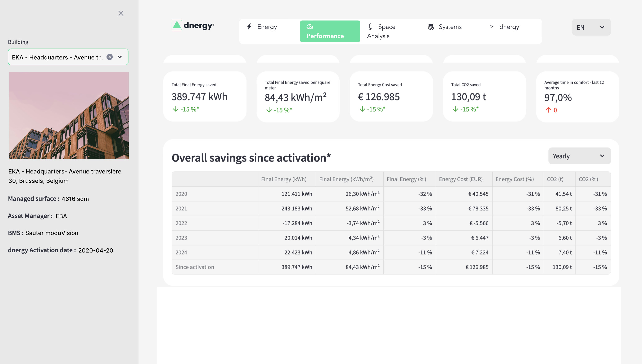The image size is (642, 364).
Task: Expand the Building selection dropdown
Action: point(120,57)
